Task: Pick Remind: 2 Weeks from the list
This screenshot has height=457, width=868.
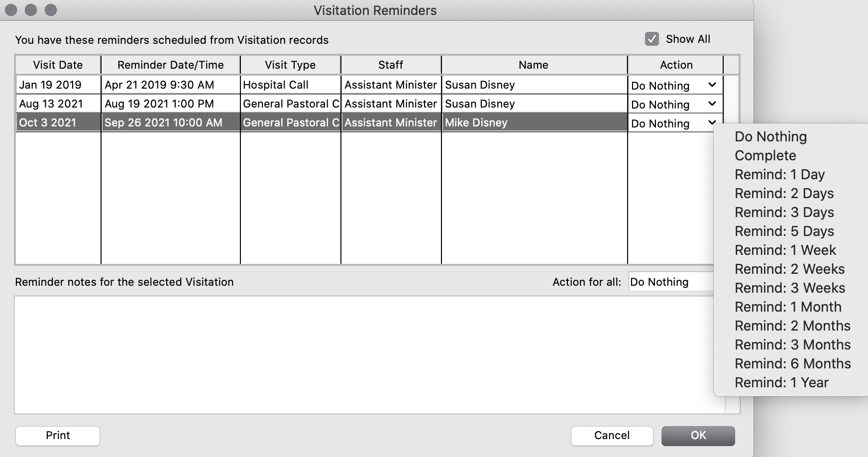Action: (789, 269)
